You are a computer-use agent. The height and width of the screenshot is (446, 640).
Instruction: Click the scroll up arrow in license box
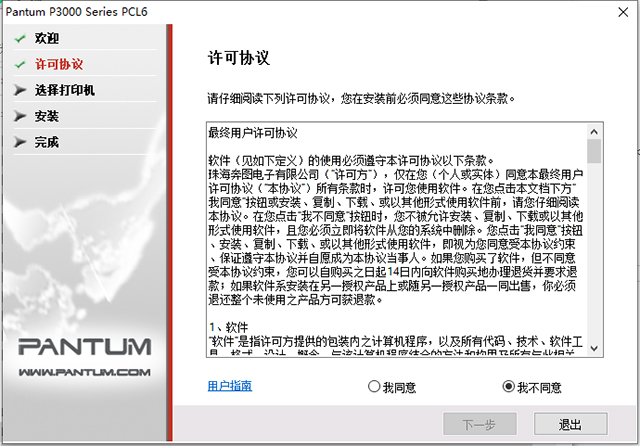click(594, 131)
